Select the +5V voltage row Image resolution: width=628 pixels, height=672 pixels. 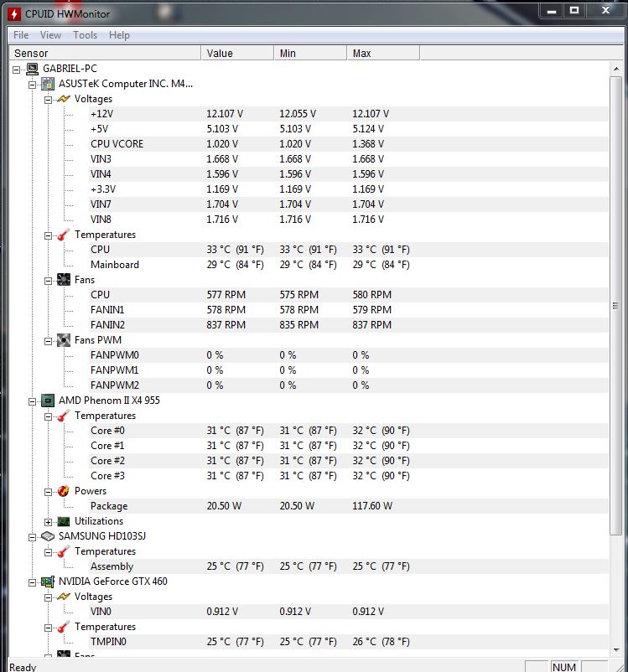coord(348,129)
